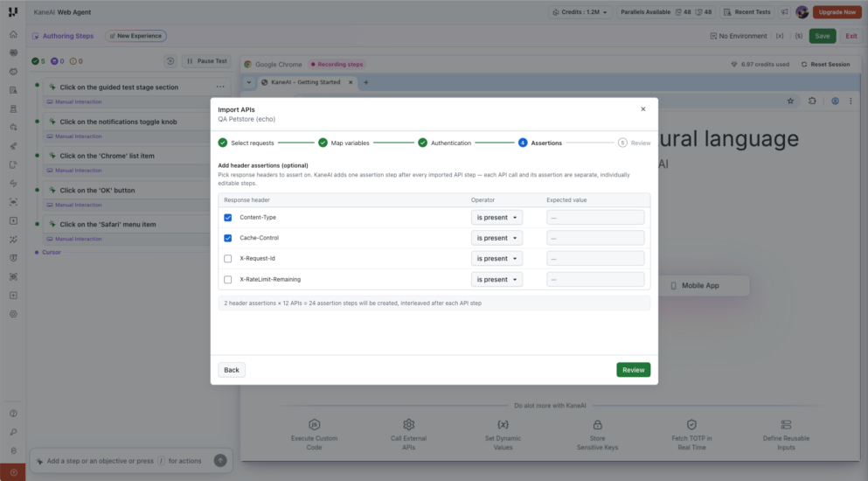Open options menu for guided test stage step
The image size is (868, 481).
click(220, 87)
